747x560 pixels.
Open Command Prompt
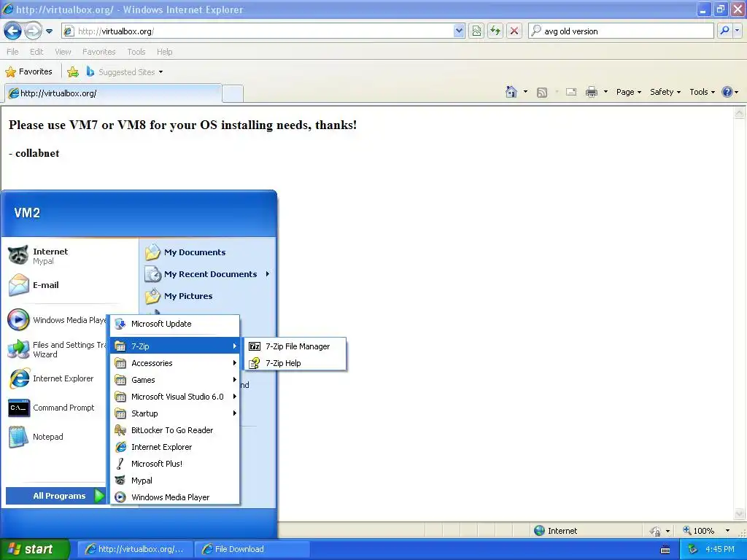(56, 408)
